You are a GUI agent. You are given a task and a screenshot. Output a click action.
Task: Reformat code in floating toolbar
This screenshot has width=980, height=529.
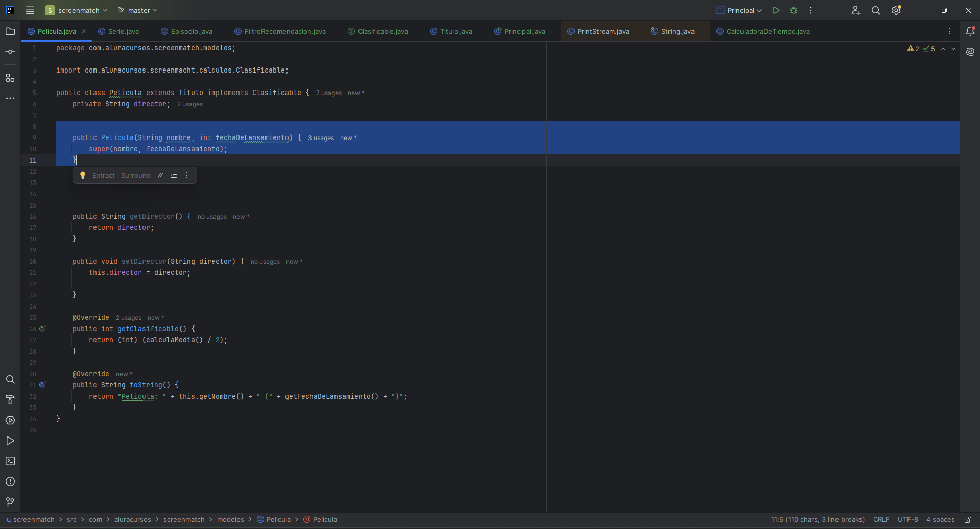(174, 175)
